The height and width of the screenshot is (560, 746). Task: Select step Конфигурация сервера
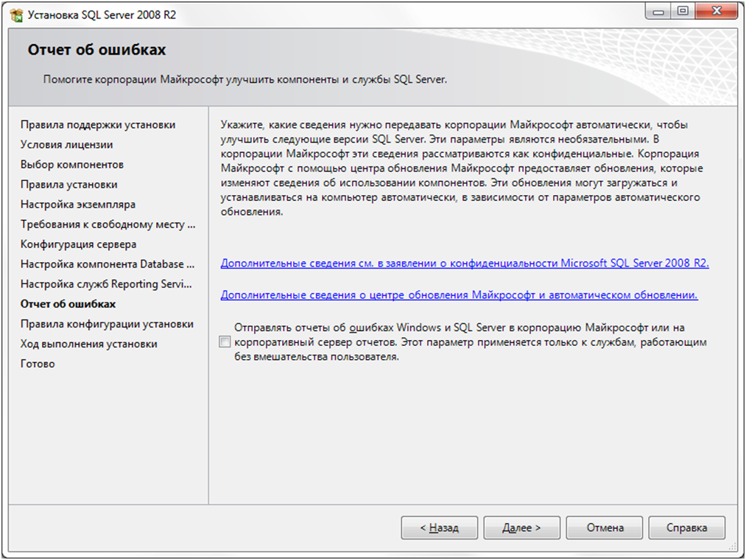tap(79, 244)
